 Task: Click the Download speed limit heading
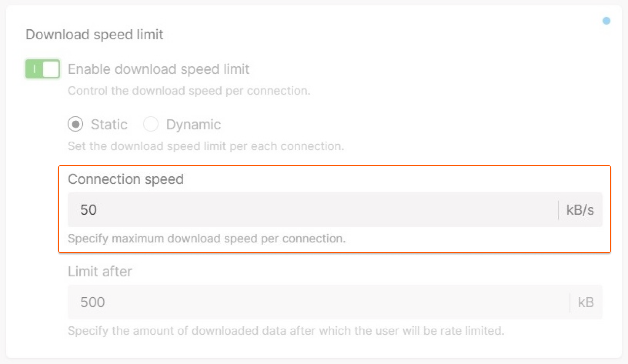click(x=94, y=35)
